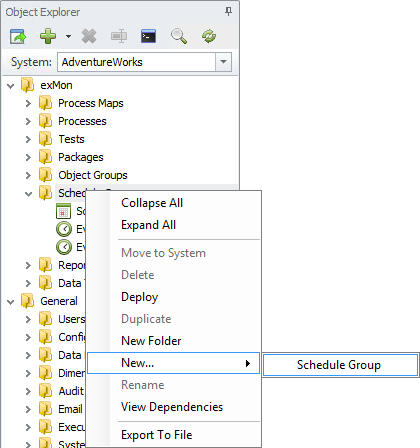The height and width of the screenshot is (448, 420).
Task: Select New Folder menu entry
Action: (x=151, y=341)
